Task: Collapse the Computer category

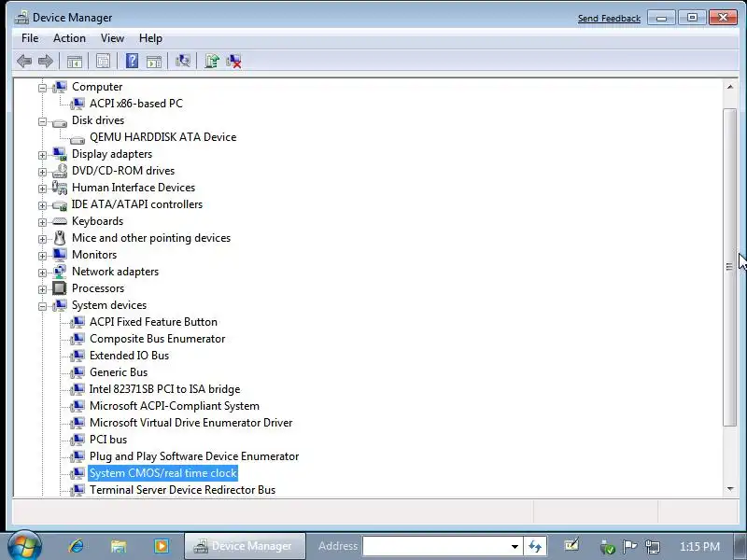Action: coord(42,88)
